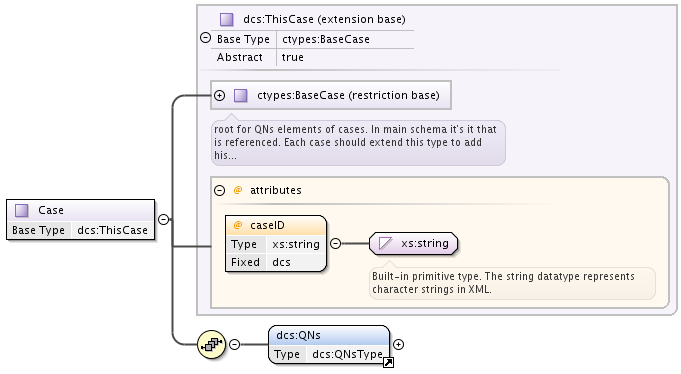Viewport: 681px width, 374px height.
Task: Select the ctypes:BaseCase (restriction base) label
Action: point(348,96)
